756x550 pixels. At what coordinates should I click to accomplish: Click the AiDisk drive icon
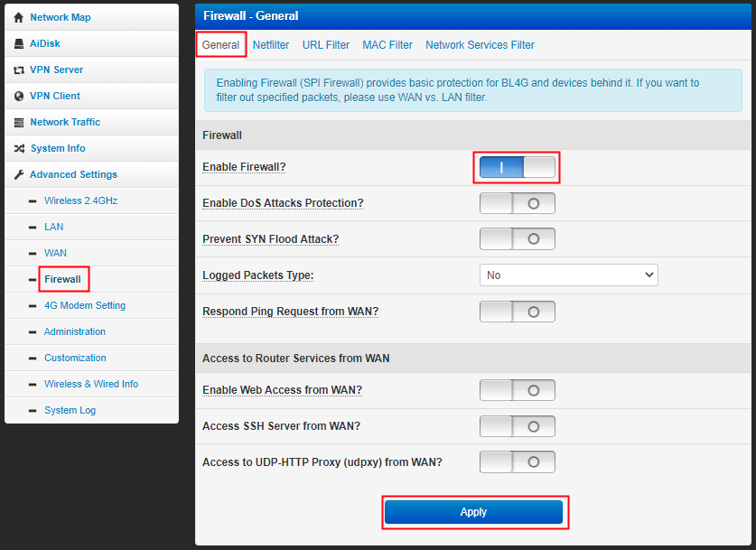point(19,43)
